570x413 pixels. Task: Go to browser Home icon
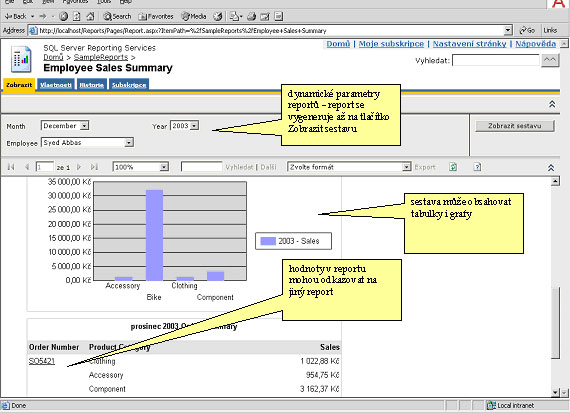coord(91,16)
